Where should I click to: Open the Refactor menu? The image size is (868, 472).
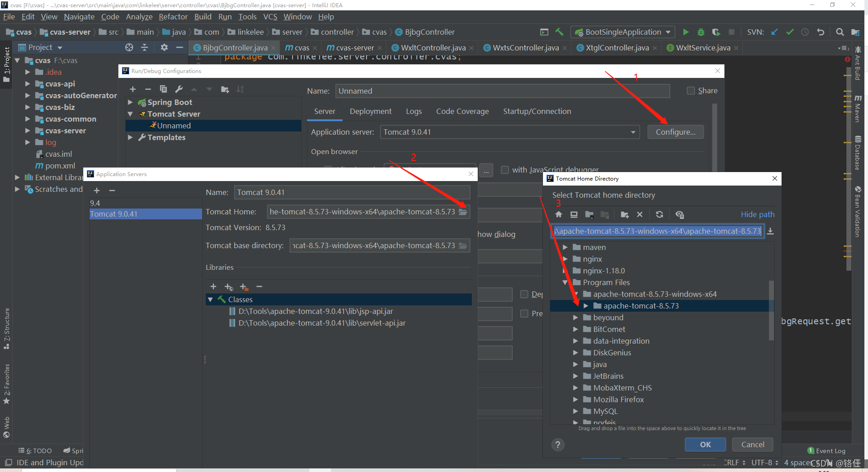(x=173, y=17)
